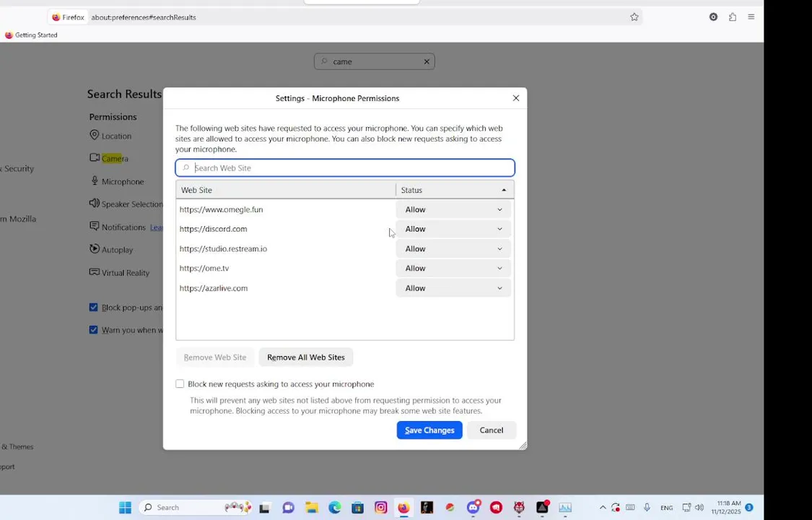Image resolution: width=812 pixels, height=520 pixels.
Task: Sort by the Status column header
Action: pos(455,190)
